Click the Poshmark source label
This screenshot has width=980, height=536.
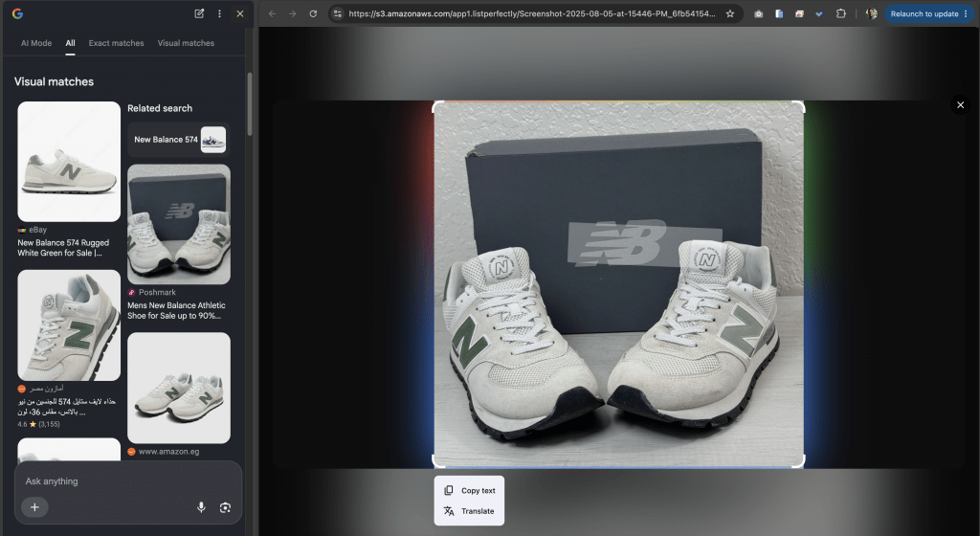pyautogui.click(x=157, y=292)
